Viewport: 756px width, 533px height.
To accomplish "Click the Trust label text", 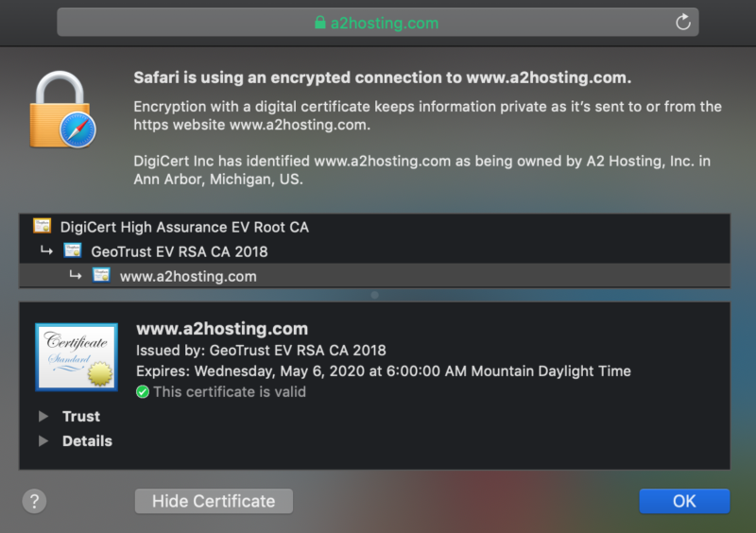I will tap(81, 417).
